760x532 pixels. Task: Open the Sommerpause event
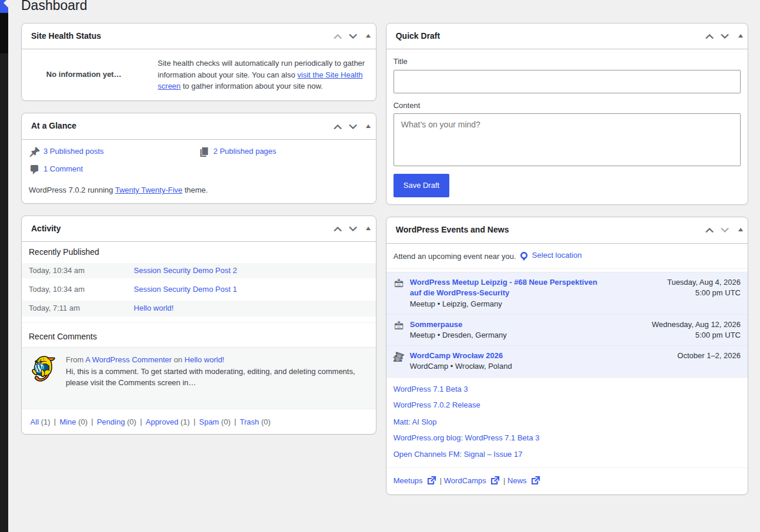436,324
